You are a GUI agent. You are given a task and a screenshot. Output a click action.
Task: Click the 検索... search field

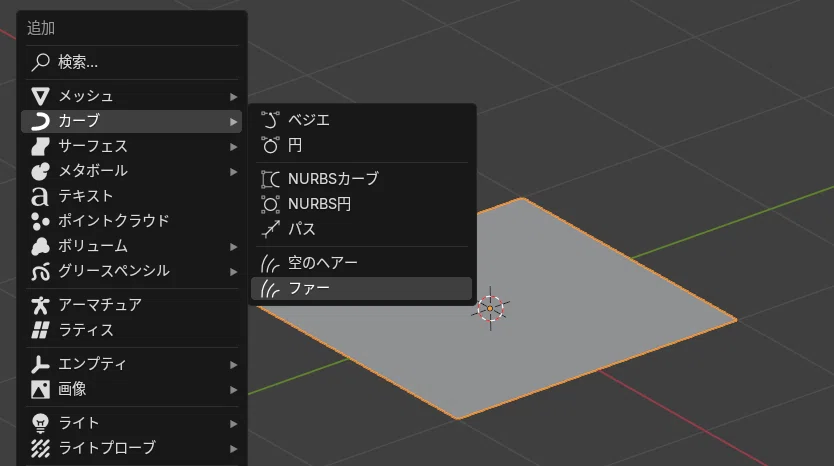(131, 62)
